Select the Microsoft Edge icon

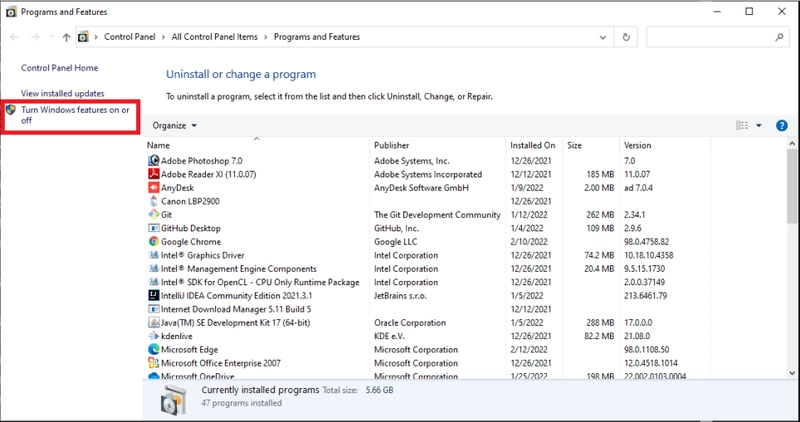pyautogui.click(x=154, y=350)
